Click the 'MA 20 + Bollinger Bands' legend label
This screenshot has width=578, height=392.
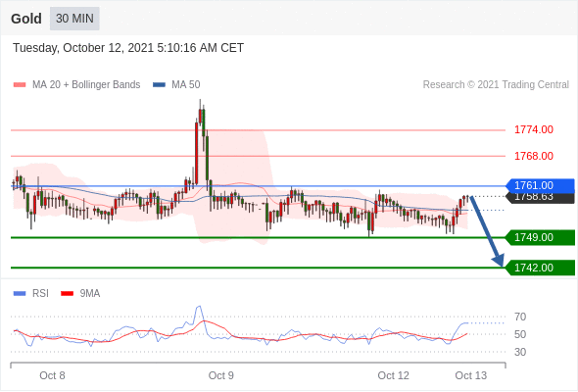[86, 85]
